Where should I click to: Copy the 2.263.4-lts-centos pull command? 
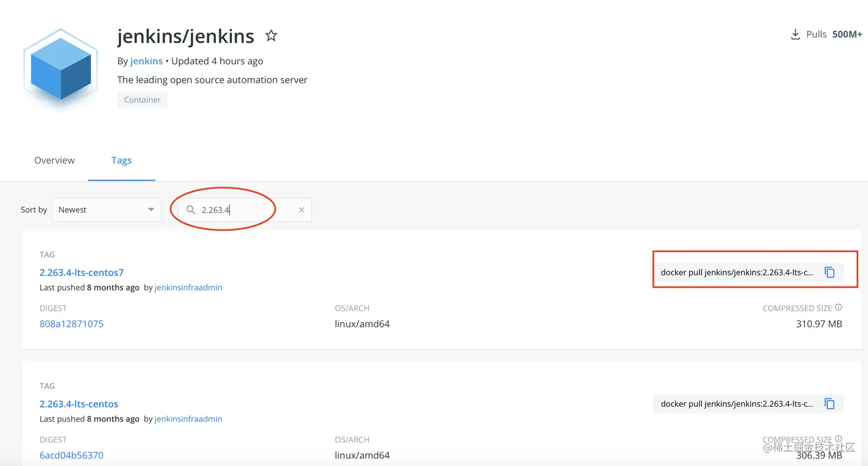[830, 404]
